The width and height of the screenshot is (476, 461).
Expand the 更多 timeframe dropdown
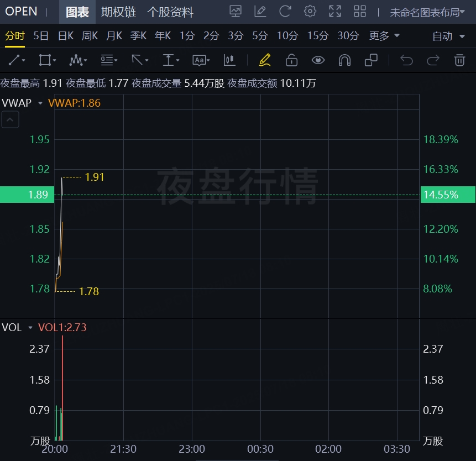click(384, 36)
